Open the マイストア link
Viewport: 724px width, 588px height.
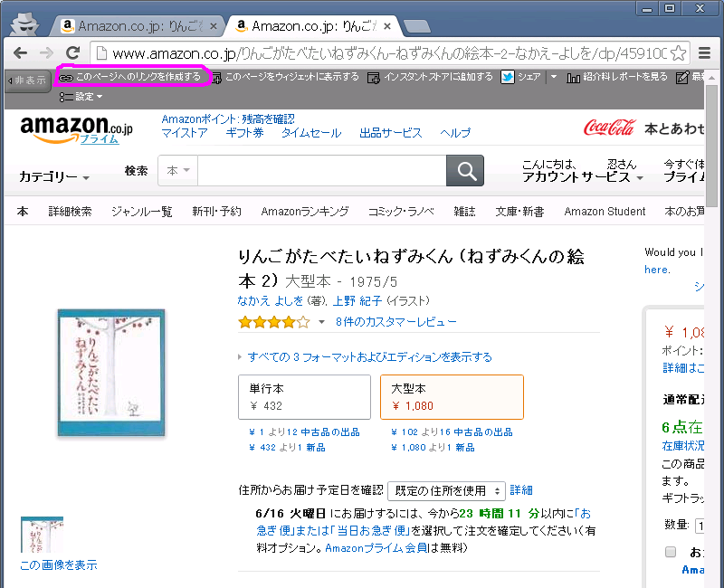coord(185,133)
